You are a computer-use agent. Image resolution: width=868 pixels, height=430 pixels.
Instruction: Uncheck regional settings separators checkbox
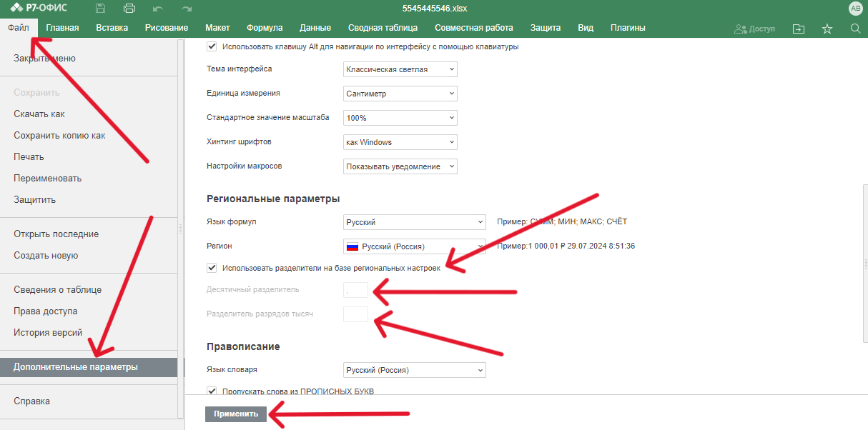coord(212,268)
